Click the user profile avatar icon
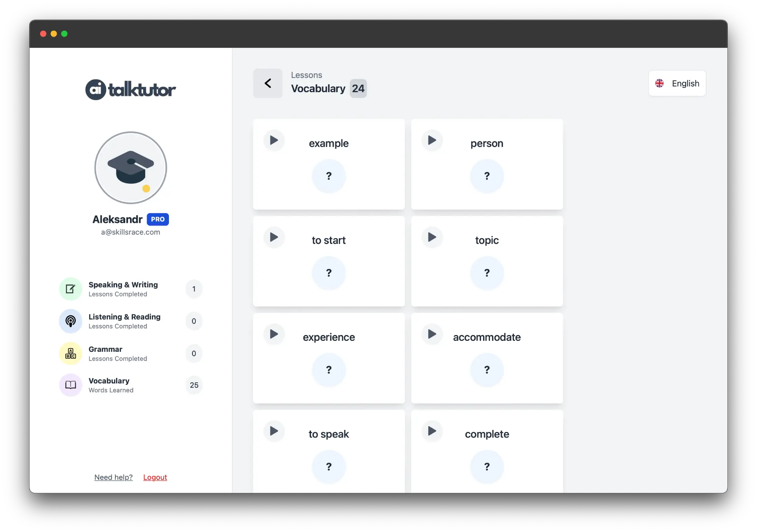The width and height of the screenshot is (757, 532). 130,167
